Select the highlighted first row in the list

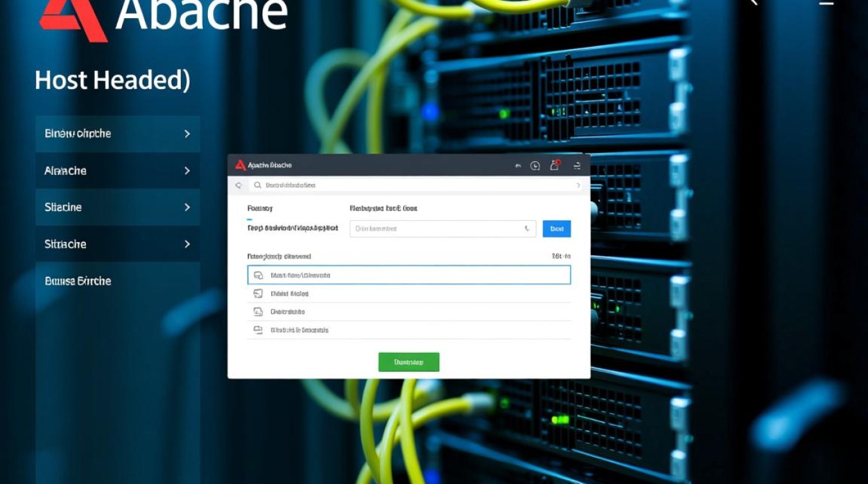(x=409, y=275)
